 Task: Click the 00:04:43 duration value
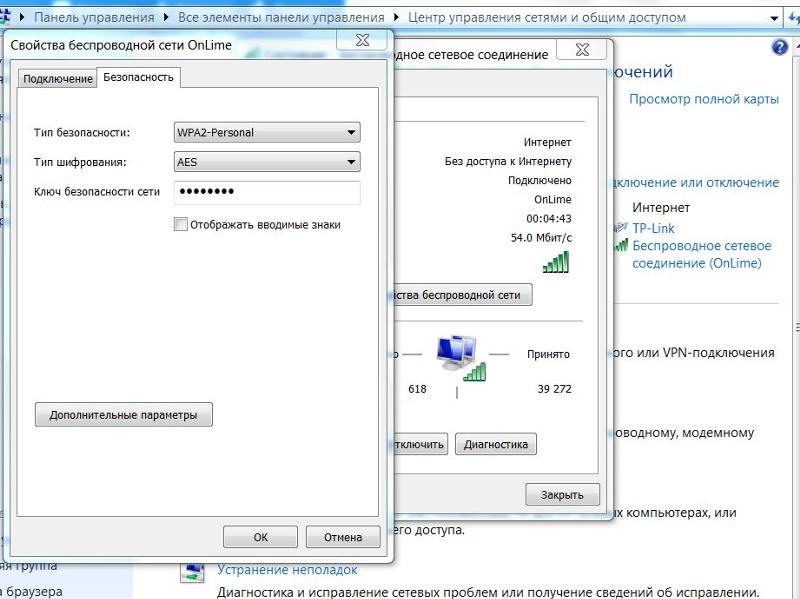[549, 218]
